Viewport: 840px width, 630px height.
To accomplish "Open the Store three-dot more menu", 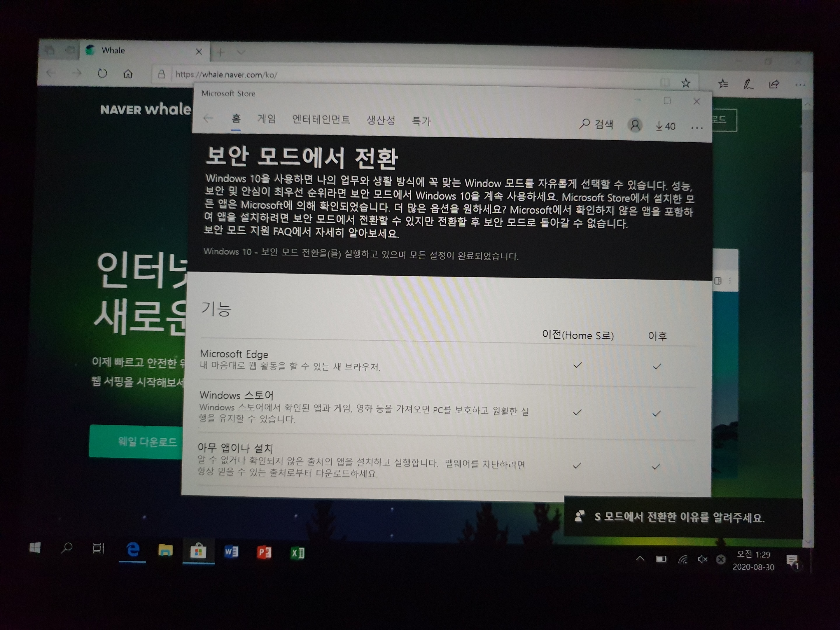I will click(x=697, y=128).
